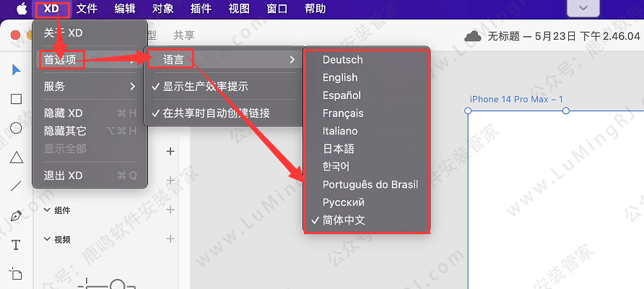Screen dimensions: 644x289
Task: Open the 服务 submenu
Action: [90, 86]
